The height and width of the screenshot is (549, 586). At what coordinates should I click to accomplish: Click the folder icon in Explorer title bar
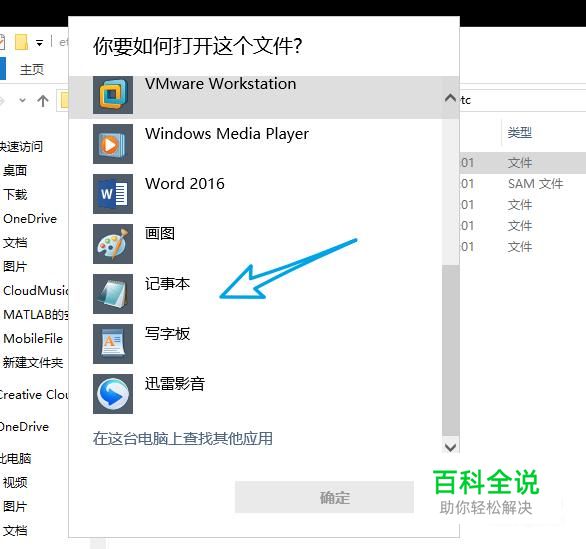pyautogui.click(x=21, y=42)
